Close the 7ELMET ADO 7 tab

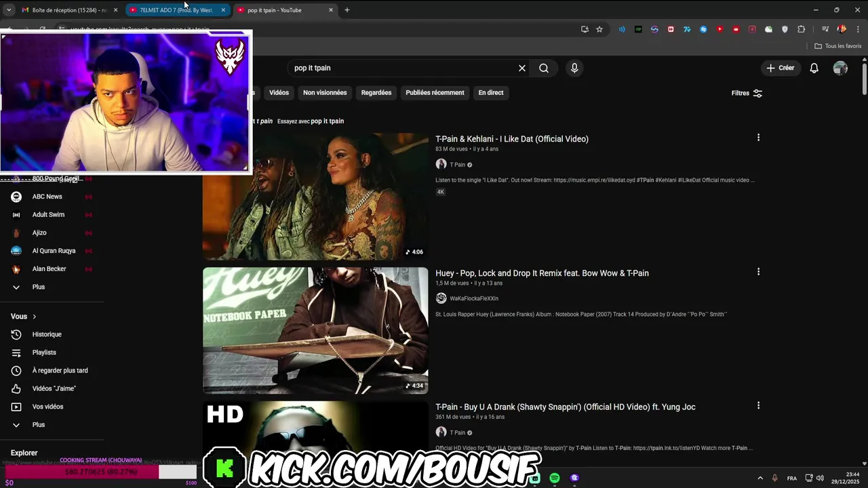click(x=223, y=10)
